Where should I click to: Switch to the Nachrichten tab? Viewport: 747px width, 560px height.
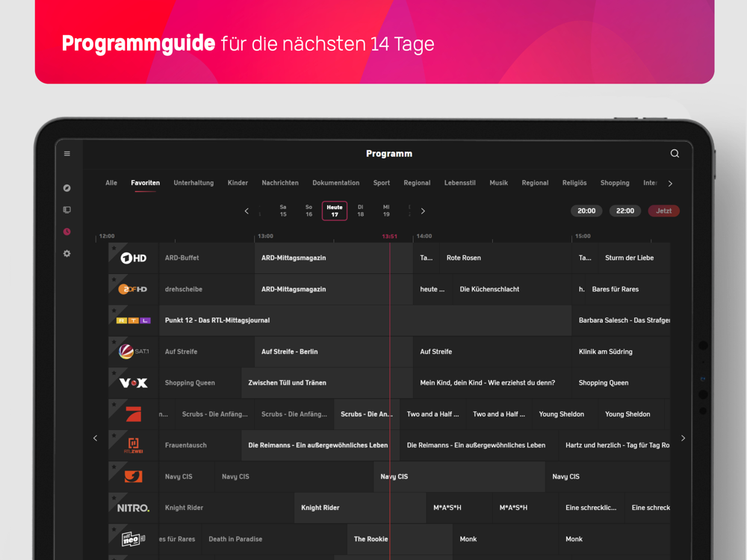280,183
